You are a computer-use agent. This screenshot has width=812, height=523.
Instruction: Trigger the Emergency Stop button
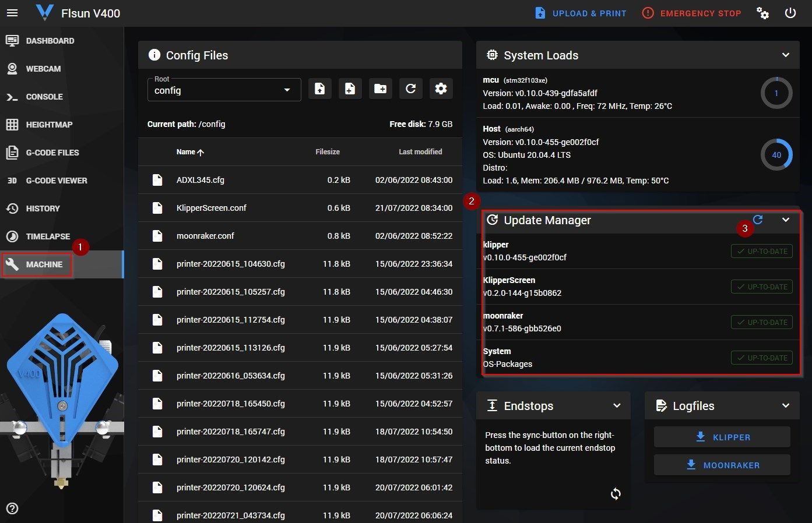click(x=691, y=13)
